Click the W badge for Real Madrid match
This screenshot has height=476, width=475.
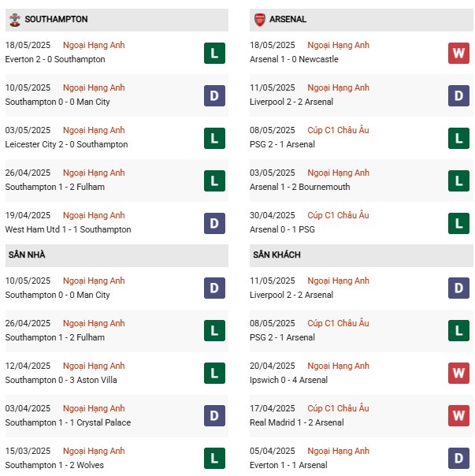pos(458,416)
